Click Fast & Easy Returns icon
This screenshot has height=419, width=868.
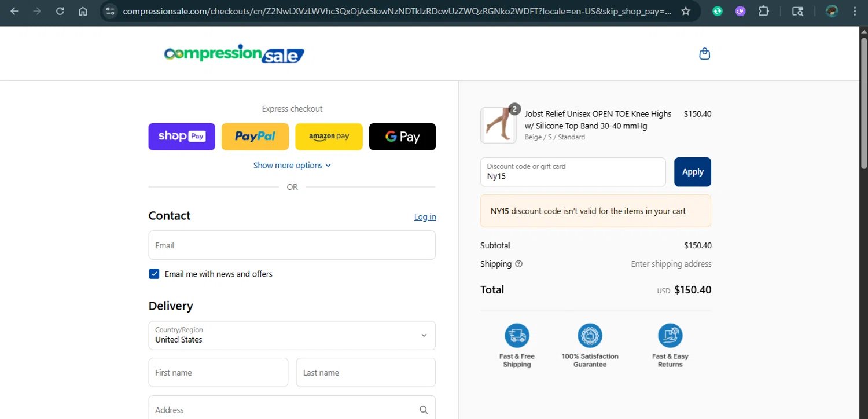click(x=670, y=336)
